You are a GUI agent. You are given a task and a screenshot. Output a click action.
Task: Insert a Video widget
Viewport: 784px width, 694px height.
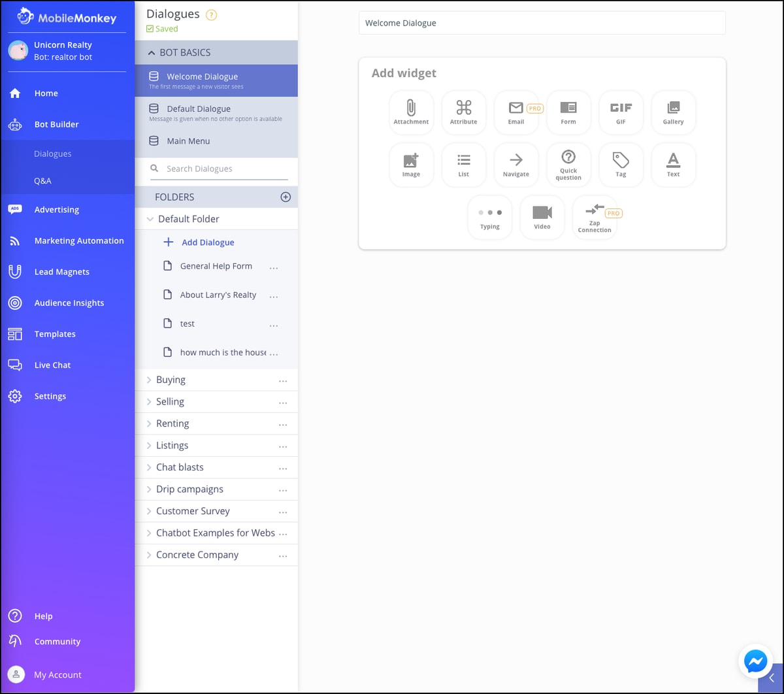point(542,216)
